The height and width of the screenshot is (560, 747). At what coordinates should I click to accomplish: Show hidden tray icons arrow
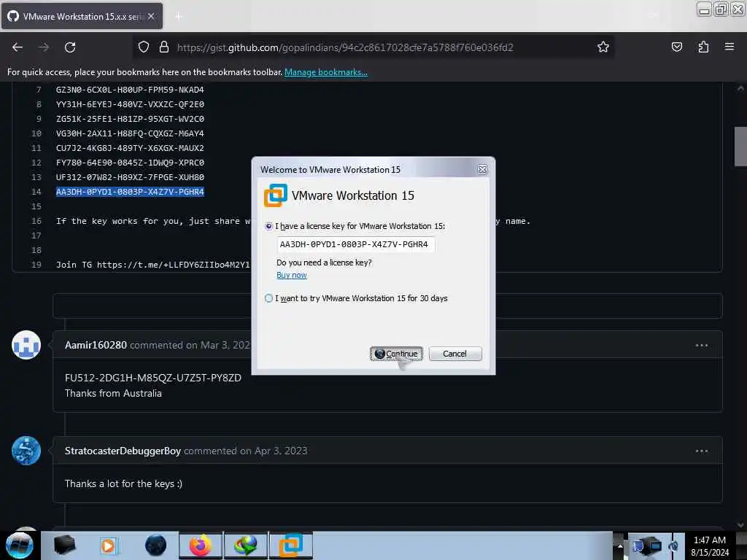[x=620, y=545]
